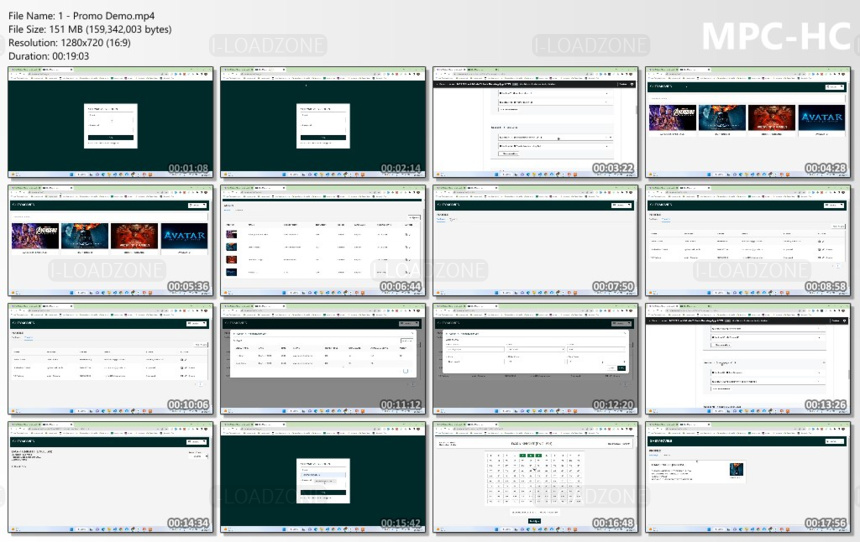The height and width of the screenshot is (542, 860).
Task: Click the text 'File Name: 1 - Promo Demo.mp4'
Action: [81, 16]
